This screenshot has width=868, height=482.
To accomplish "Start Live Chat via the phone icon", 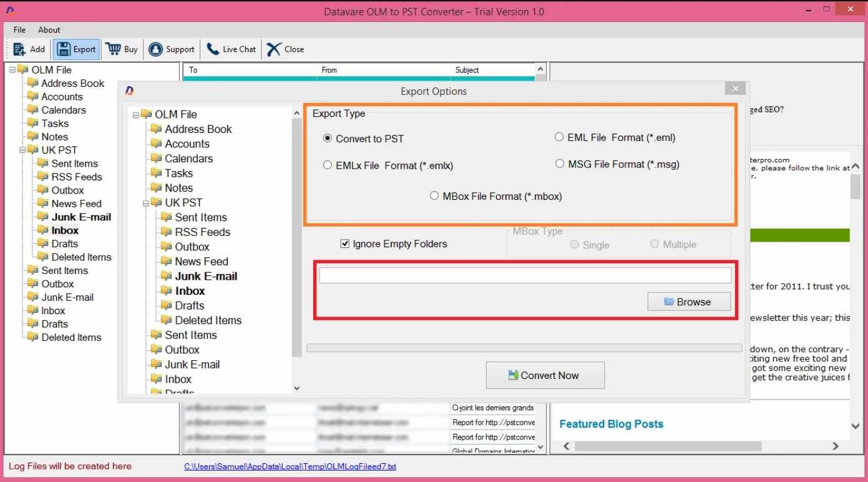I will coord(213,49).
